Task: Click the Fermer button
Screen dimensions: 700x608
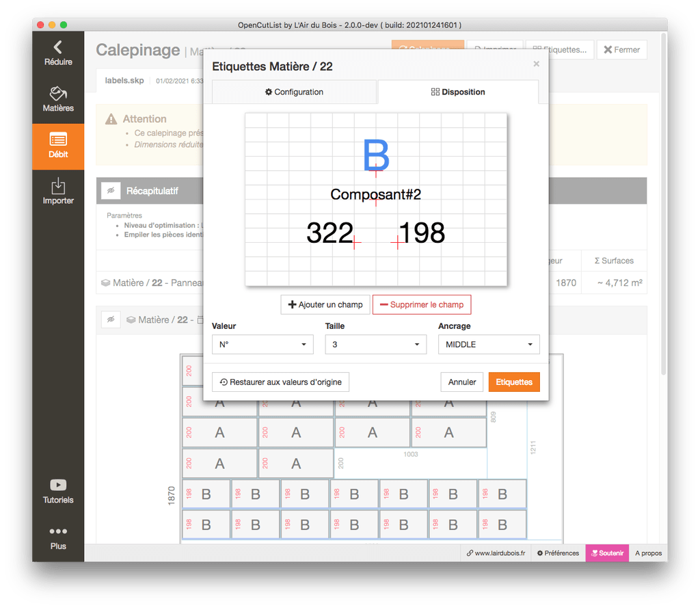Action: tap(622, 50)
